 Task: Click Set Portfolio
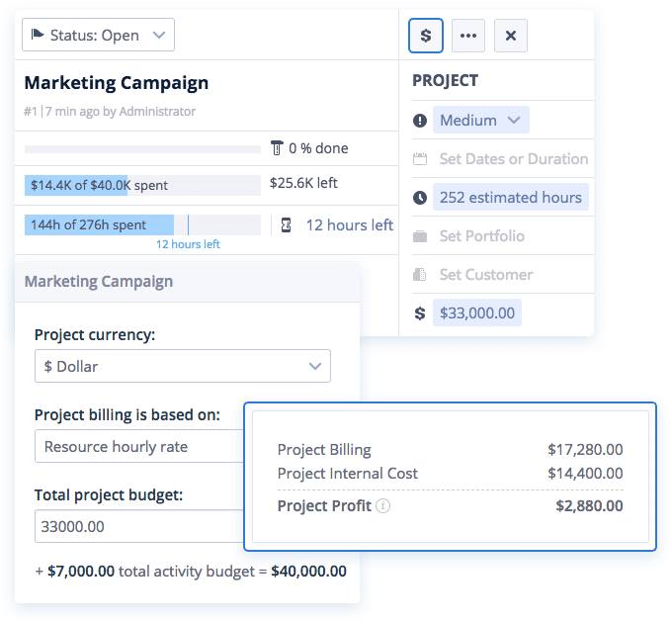[481, 236]
